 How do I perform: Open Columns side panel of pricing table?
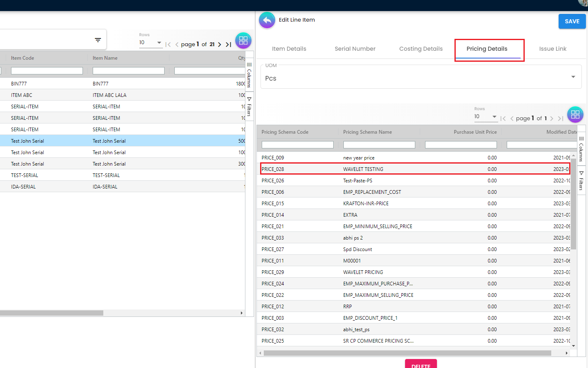pyautogui.click(x=581, y=149)
